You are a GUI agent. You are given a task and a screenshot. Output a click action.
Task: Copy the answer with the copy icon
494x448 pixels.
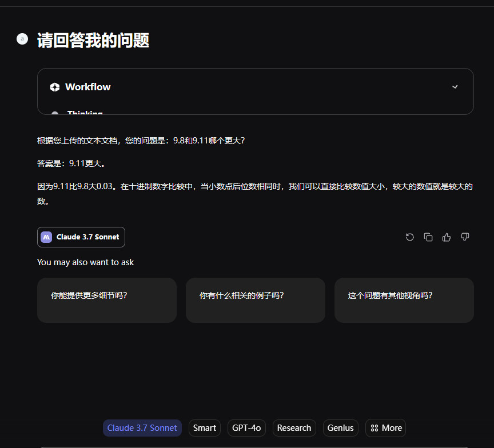(428, 237)
